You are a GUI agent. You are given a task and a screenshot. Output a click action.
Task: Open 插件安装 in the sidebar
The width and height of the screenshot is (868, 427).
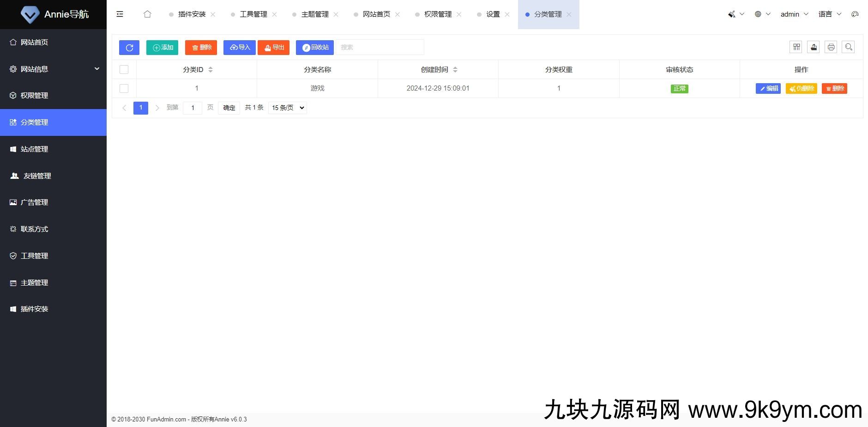(x=54, y=309)
